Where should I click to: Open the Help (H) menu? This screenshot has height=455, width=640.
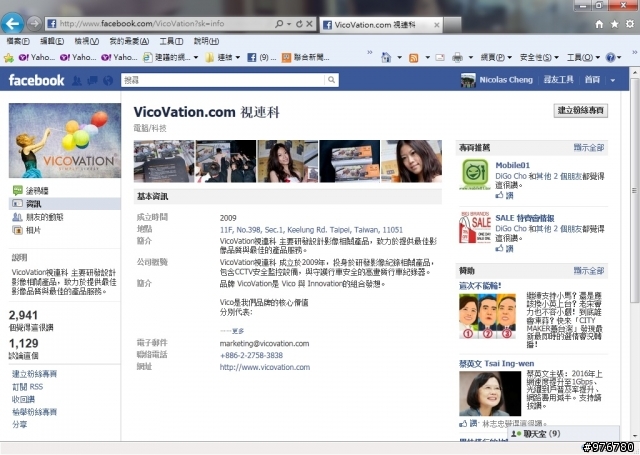point(206,41)
